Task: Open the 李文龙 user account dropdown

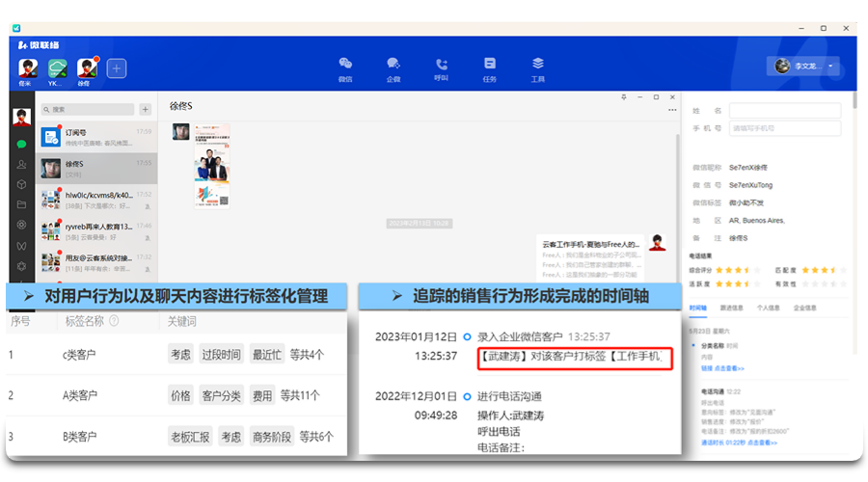Action: [805, 67]
